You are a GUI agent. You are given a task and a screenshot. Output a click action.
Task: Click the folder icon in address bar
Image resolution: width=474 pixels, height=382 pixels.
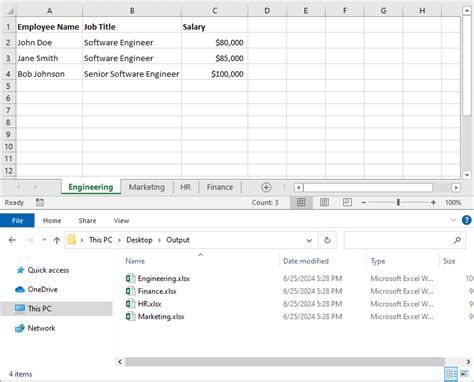tap(72, 240)
